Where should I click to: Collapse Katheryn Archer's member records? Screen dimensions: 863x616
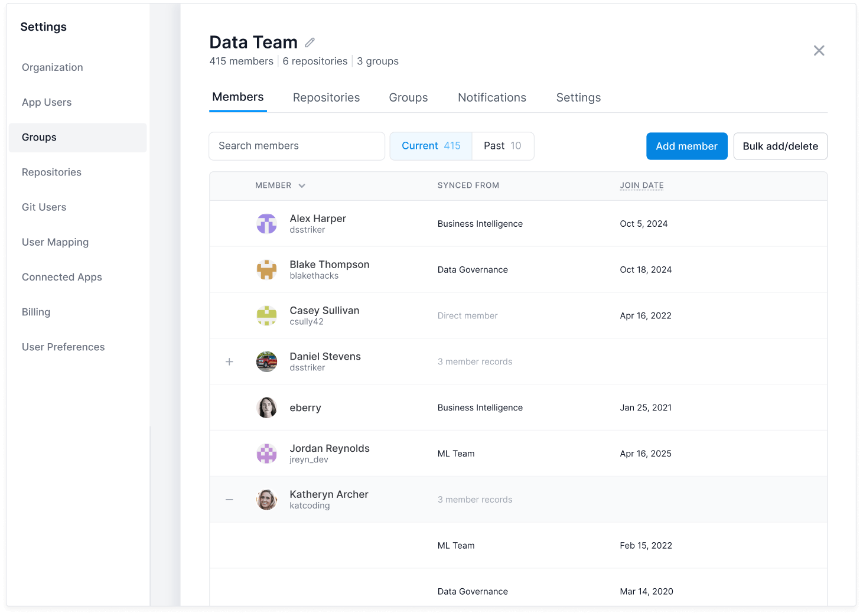click(229, 499)
